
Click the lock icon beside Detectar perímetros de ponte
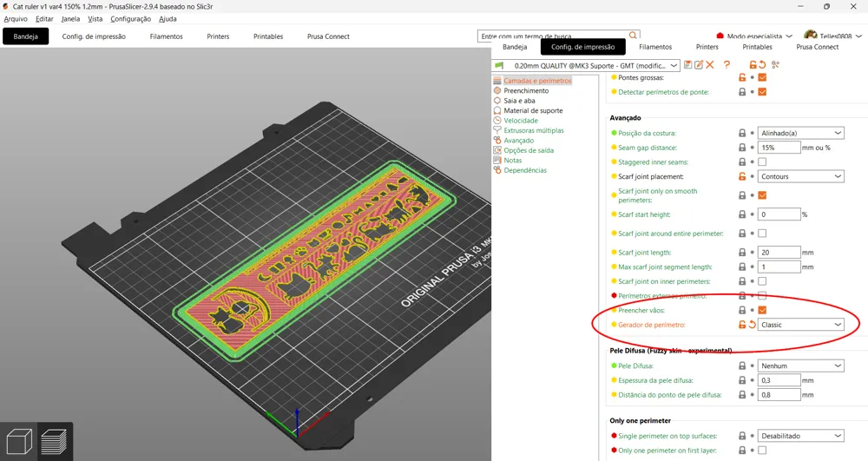coord(742,92)
